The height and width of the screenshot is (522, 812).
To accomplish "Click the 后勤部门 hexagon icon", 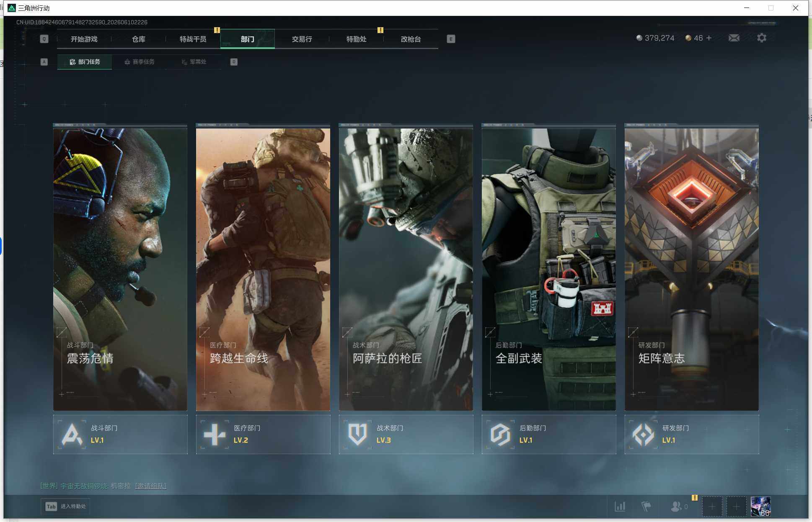I will coord(500,435).
